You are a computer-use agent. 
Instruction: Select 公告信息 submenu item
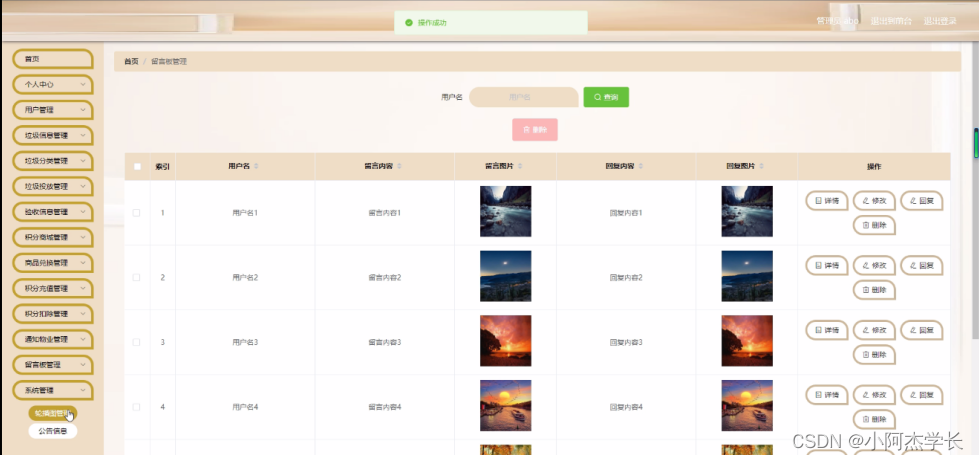(x=53, y=431)
